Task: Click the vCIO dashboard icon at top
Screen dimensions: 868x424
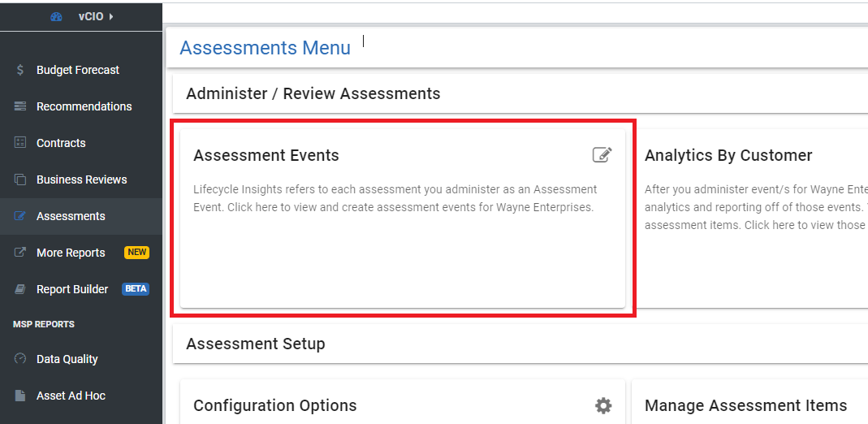Action: (56, 16)
